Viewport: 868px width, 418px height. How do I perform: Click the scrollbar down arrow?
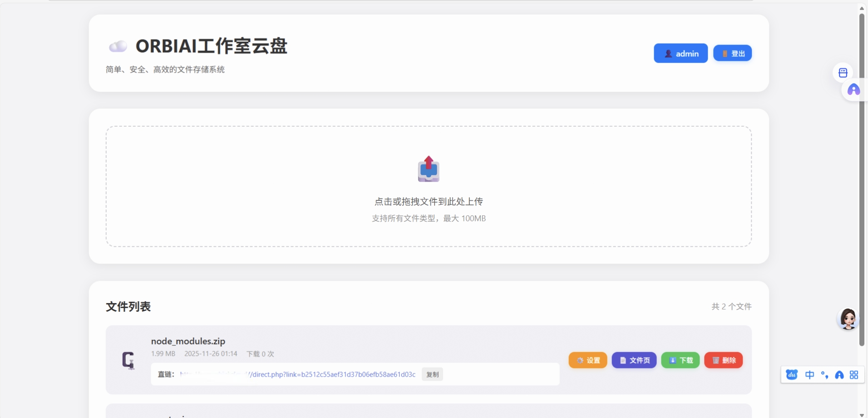coord(861,415)
